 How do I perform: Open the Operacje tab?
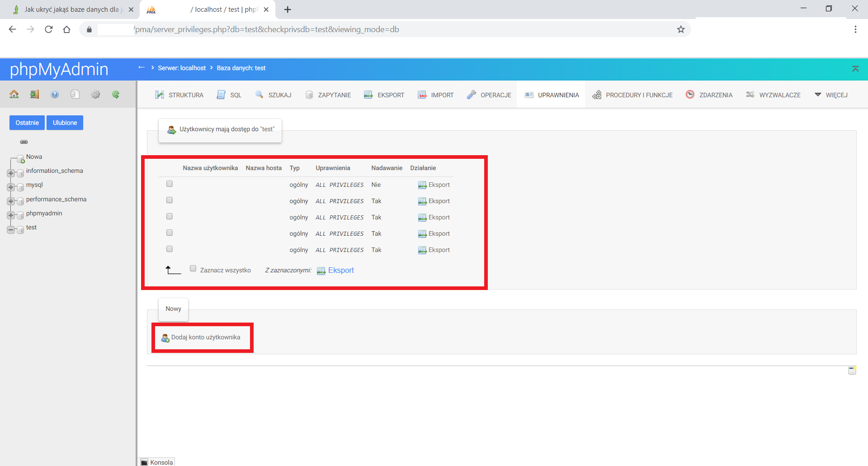click(489, 95)
